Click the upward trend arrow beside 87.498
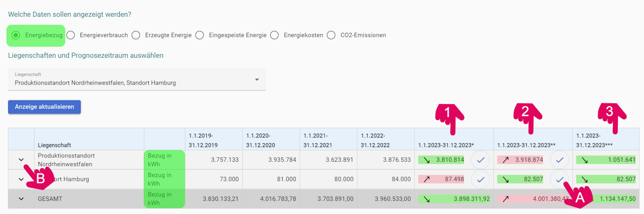The height and width of the screenshot is (214, 644). point(427,179)
